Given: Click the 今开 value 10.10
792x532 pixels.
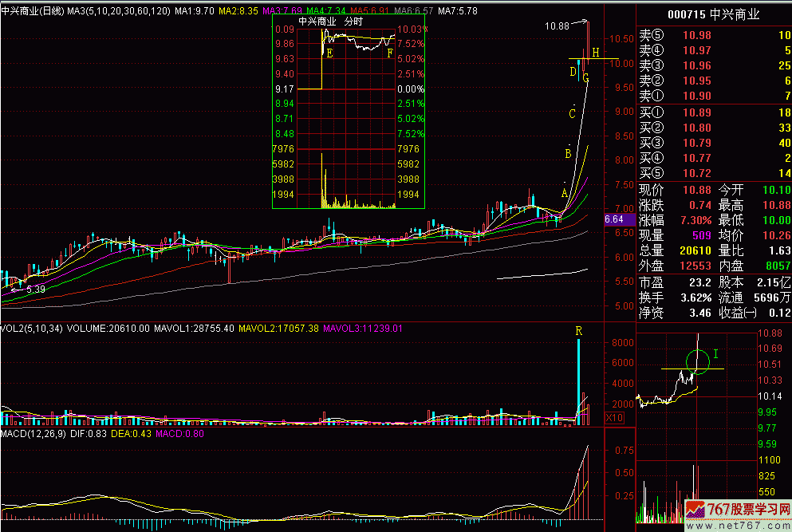Looking at the screenshot, I should pyautogui.click(x=776, y=190).
